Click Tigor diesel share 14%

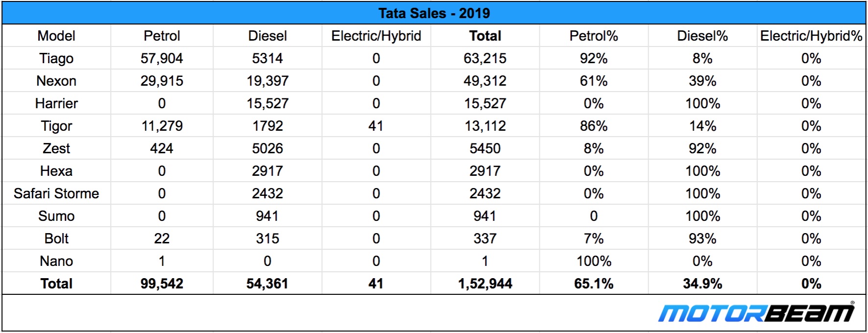pyautogui.click(x=702, y=126)
